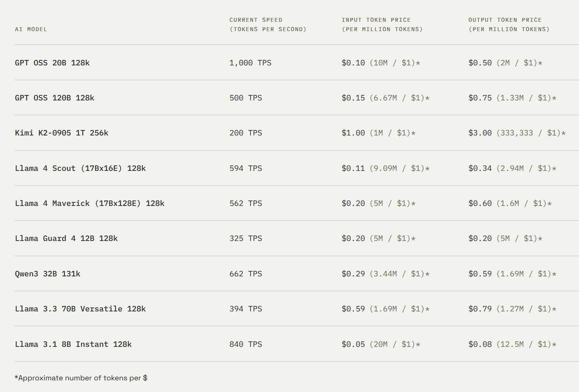Click the Qwen3 32B 131k model name
Image resolution: width=579 pixels, height=392 pixels.
[x=48, y=274]
